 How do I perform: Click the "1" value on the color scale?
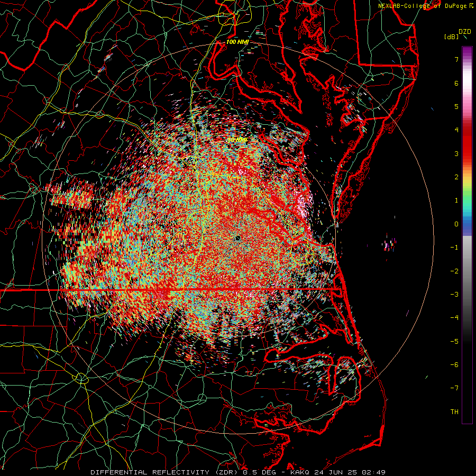tap(456, 200)
